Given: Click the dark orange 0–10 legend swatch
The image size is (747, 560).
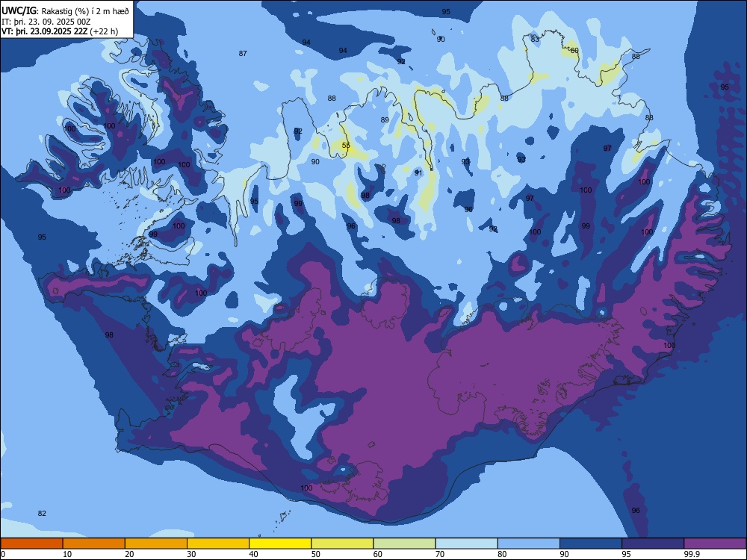Looking at the screenshot, I should (x=31, y=544).
